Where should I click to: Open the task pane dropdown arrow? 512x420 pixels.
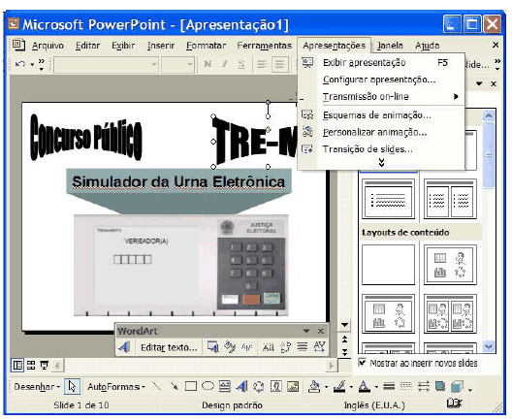click(479, 83)
